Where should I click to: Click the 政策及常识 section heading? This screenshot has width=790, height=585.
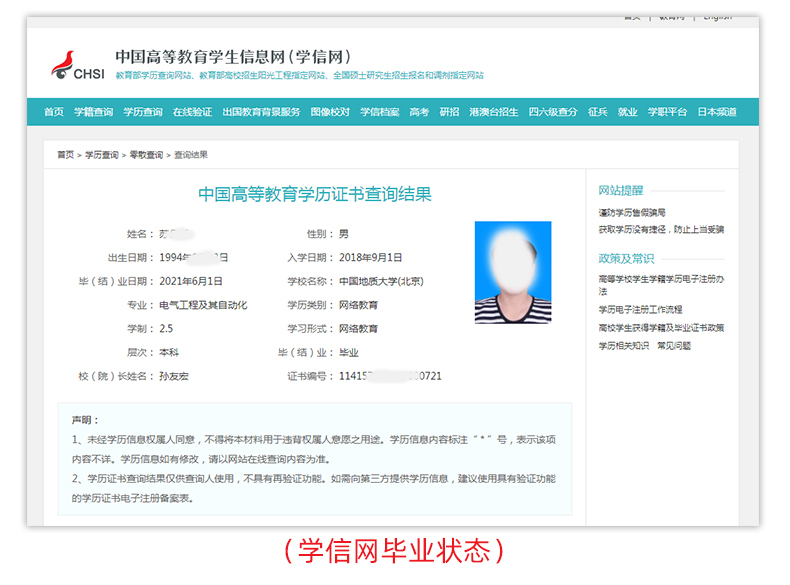tap(626, 258)
